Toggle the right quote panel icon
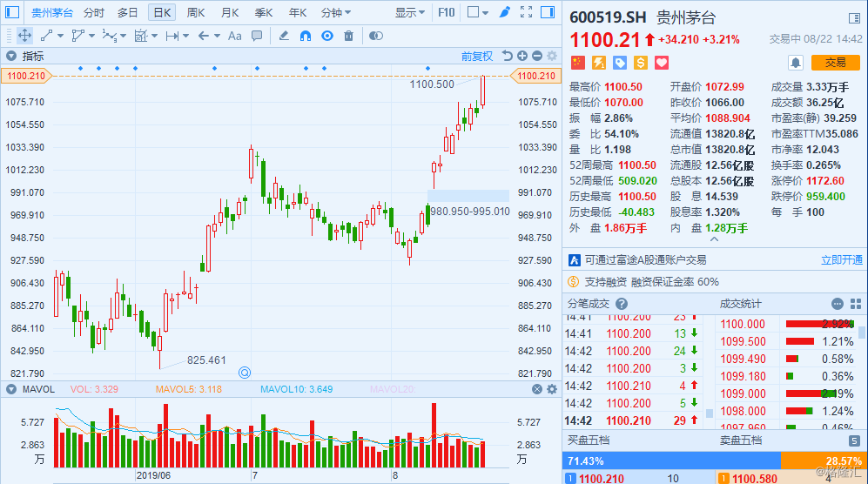This screenshot has height=484, width=868. (548, 12)
